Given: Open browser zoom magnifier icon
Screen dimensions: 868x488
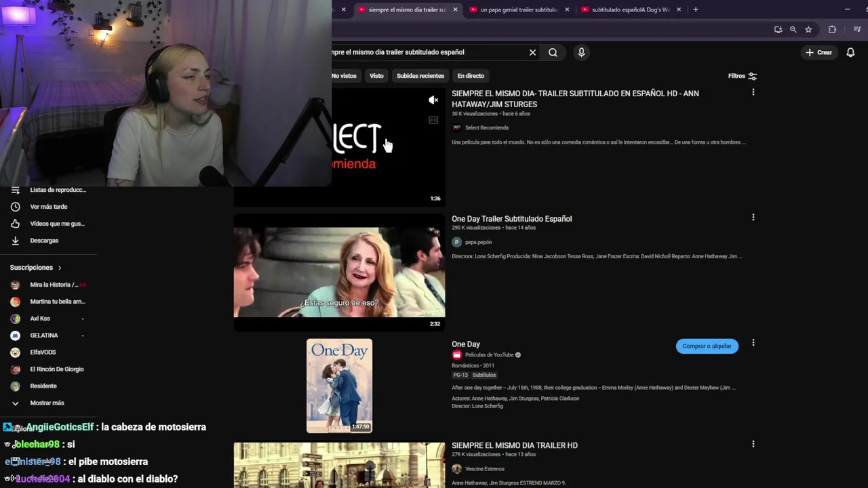Looking at the screenshot, I should coord(793,30).
